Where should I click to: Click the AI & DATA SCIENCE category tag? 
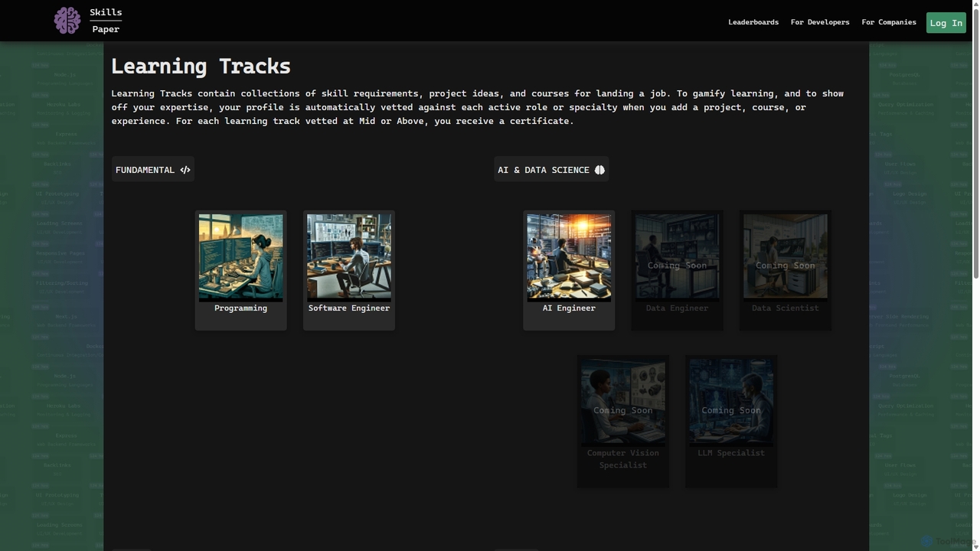click(551, 170)
